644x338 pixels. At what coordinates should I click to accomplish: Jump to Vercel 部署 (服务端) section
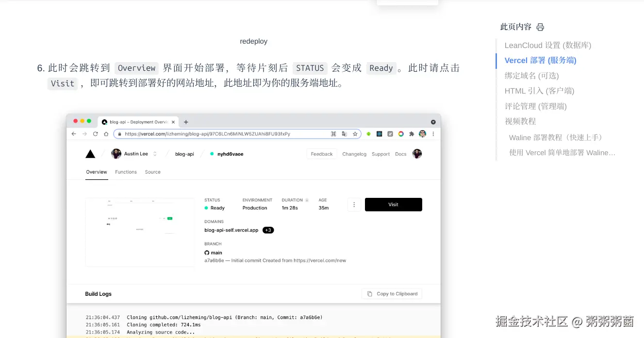click(x=541, y=60)
